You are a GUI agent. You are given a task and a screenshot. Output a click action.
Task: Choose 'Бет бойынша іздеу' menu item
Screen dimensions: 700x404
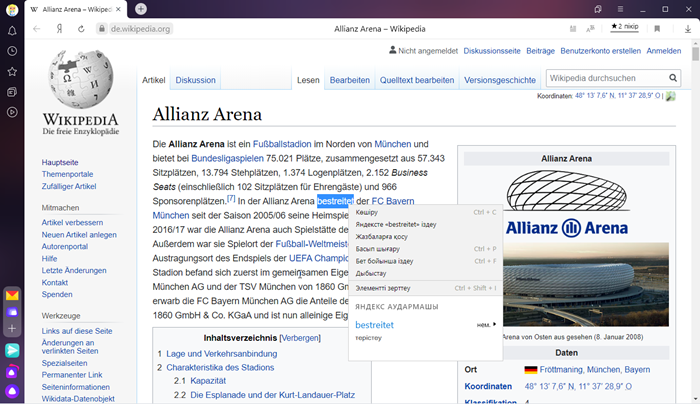tap(425, 261)
